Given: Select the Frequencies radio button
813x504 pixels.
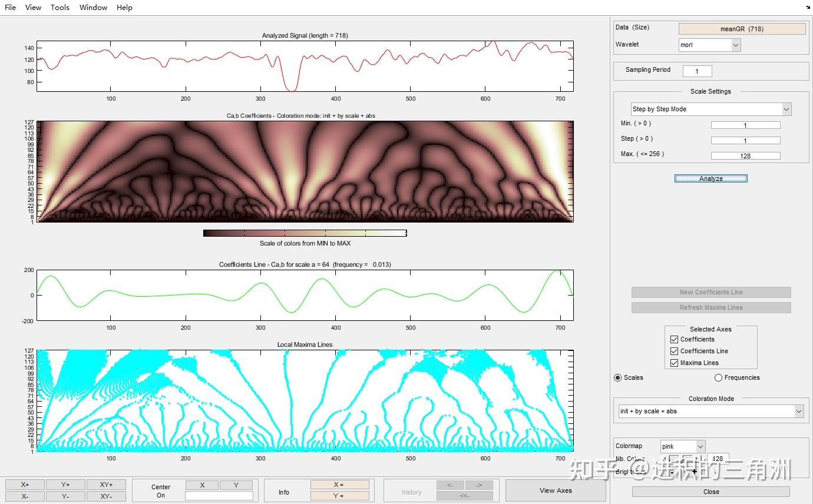Looking at the screenshot, I should 718,377.
